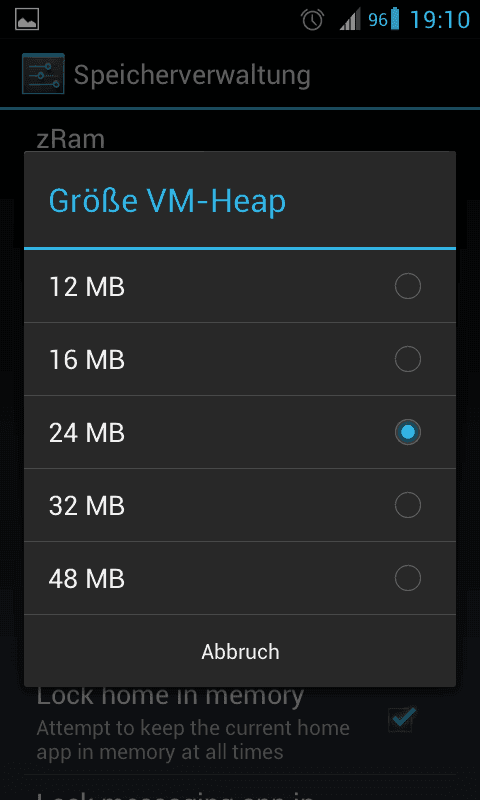
Task: Select the 16 MB radio button
Action: (x=408, y=359)
